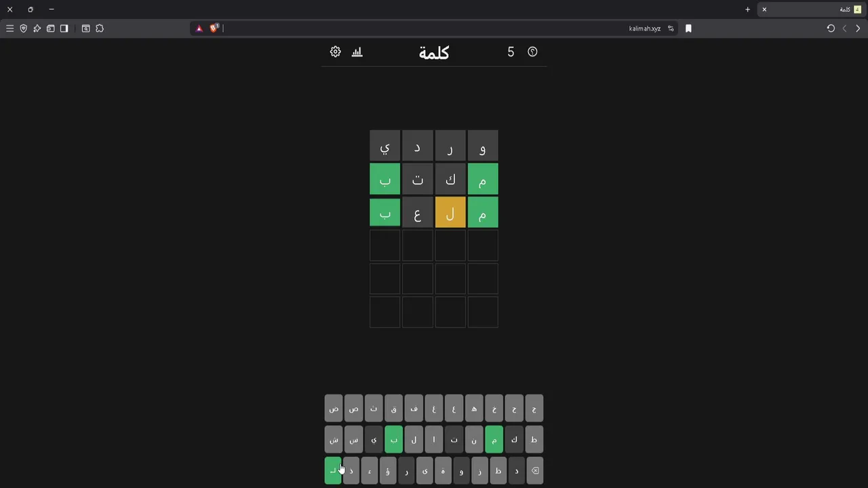Image resolution: width=868 pixels, height=488 pixels.
Task: Tap the ى key
Action: click(425, 470)
